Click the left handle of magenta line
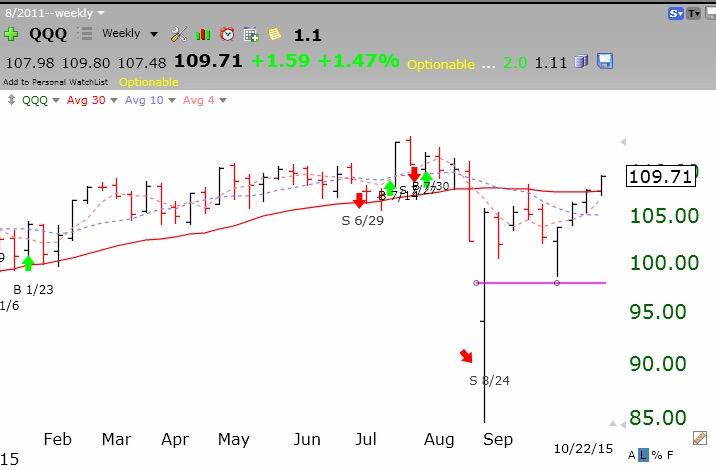 tap(476, 283)
